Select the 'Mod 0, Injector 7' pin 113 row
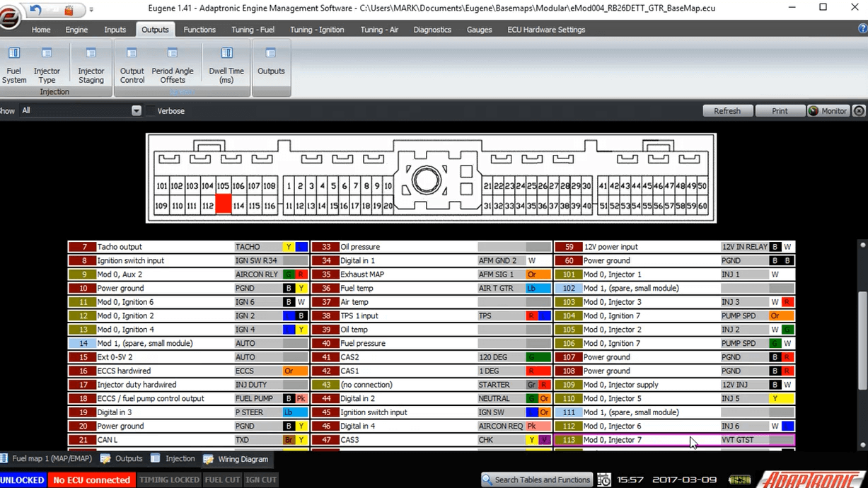The image size is (868, 488). click(675, 440)
